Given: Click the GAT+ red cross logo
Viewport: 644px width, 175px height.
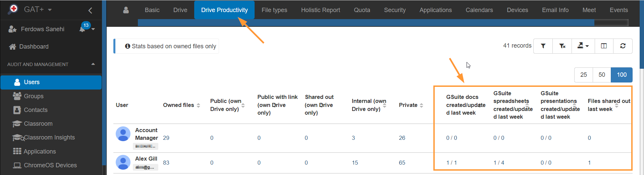Looking at the screenshot, I should (x=13, y=8).
